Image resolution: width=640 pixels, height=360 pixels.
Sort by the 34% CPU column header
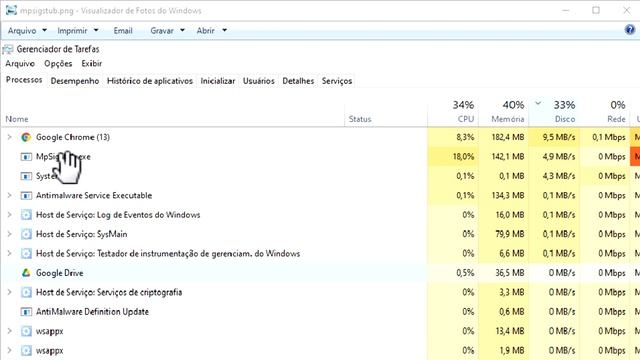click(x=453, y=112)
